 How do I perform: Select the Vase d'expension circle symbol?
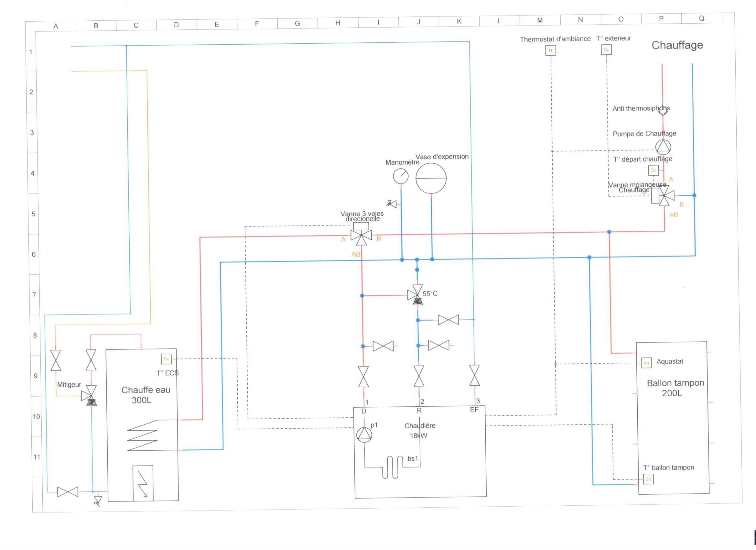tap(431, 178)
